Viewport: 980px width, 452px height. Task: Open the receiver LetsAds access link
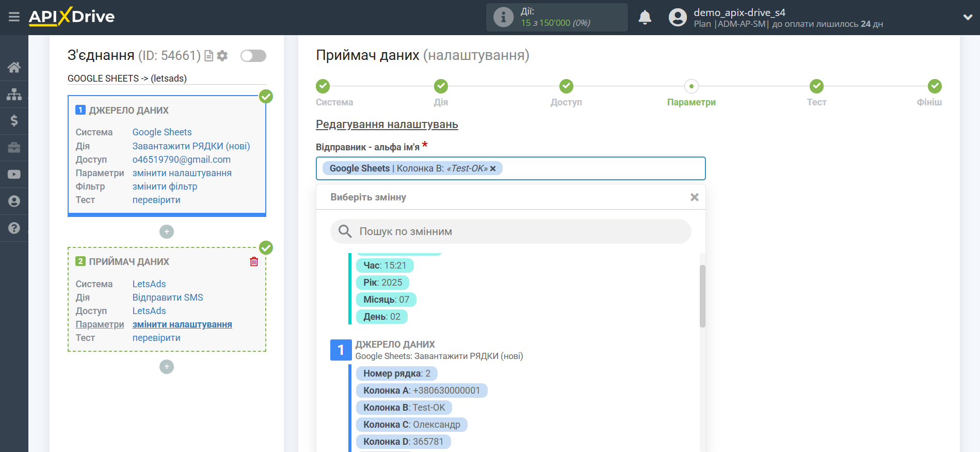coord(149,311)
